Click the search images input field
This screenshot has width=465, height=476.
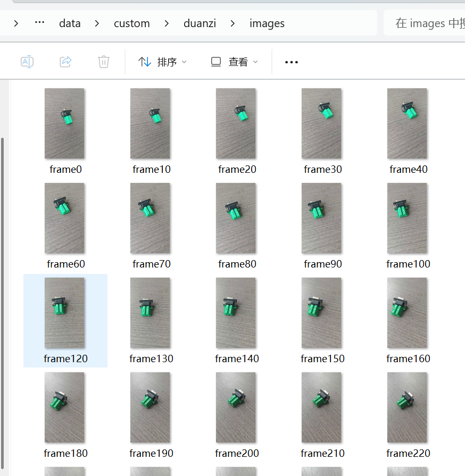(x=425, y=23)
